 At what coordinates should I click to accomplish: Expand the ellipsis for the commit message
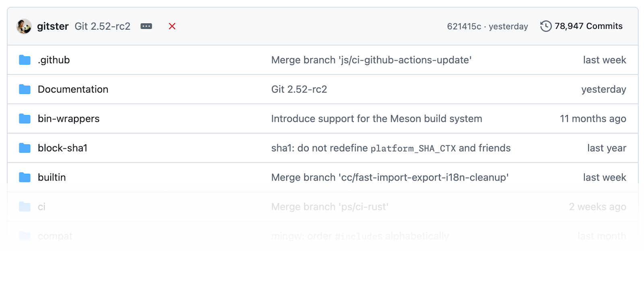[x=146, y=26]
